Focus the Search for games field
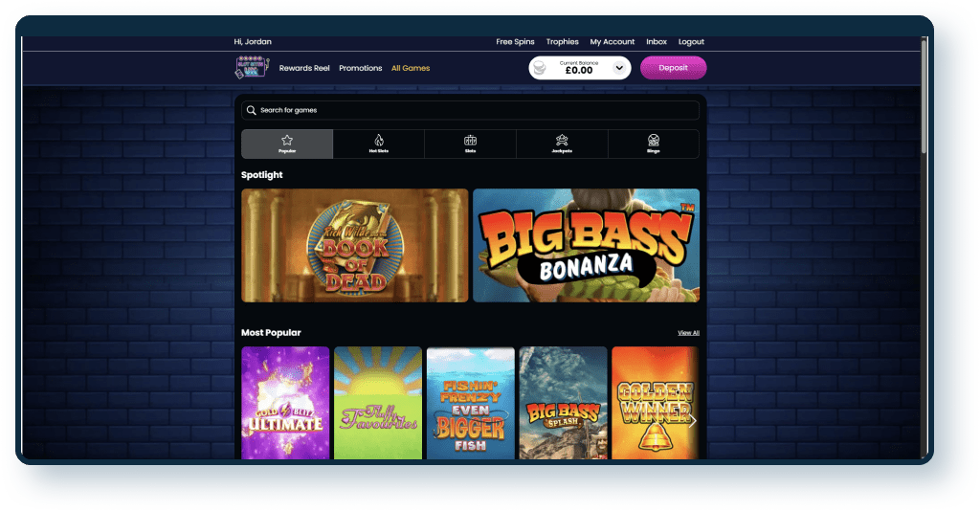 (x=470, y=110)
